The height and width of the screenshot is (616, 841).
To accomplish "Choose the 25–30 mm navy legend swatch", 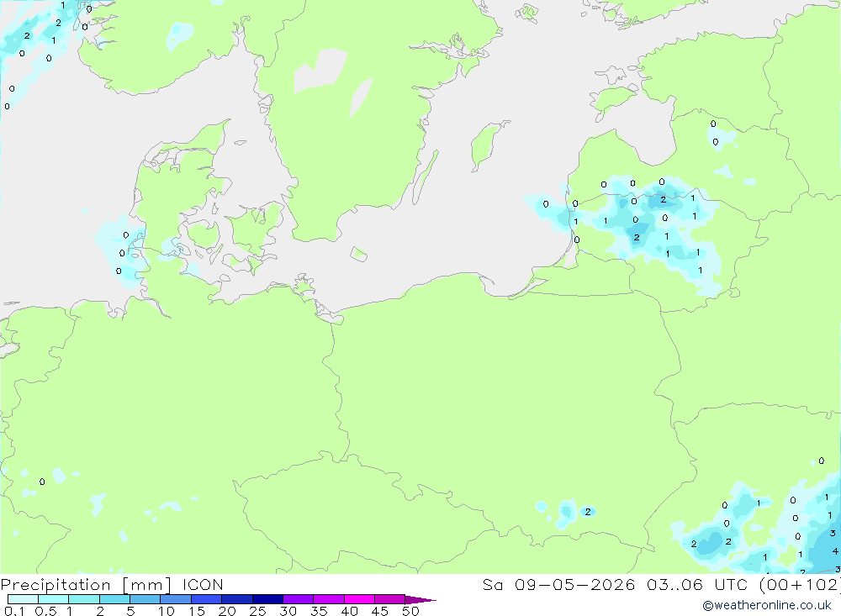I will pyautogui.click(x=267, y=599).
